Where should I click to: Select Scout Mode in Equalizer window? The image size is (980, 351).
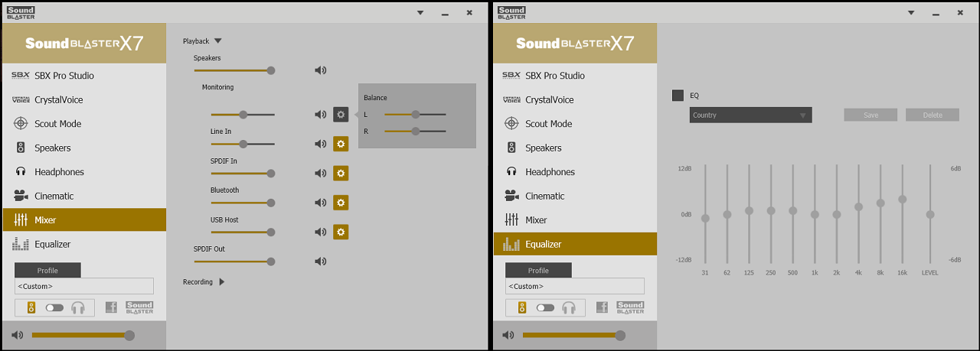click(575, 124)
